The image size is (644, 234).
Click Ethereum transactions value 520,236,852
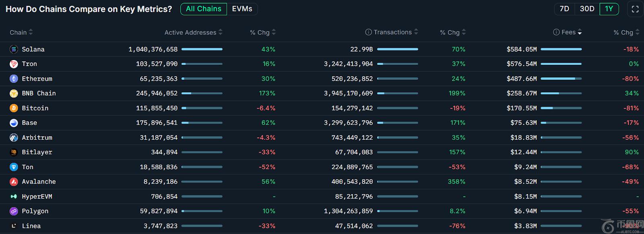pyautogui.click(x=352, y=79)
